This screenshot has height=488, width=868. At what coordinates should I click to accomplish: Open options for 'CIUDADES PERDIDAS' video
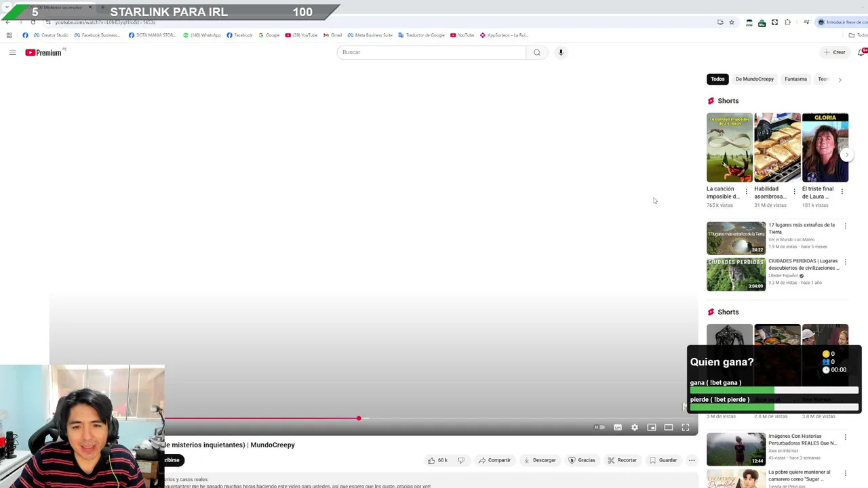[x=845, y=262]
